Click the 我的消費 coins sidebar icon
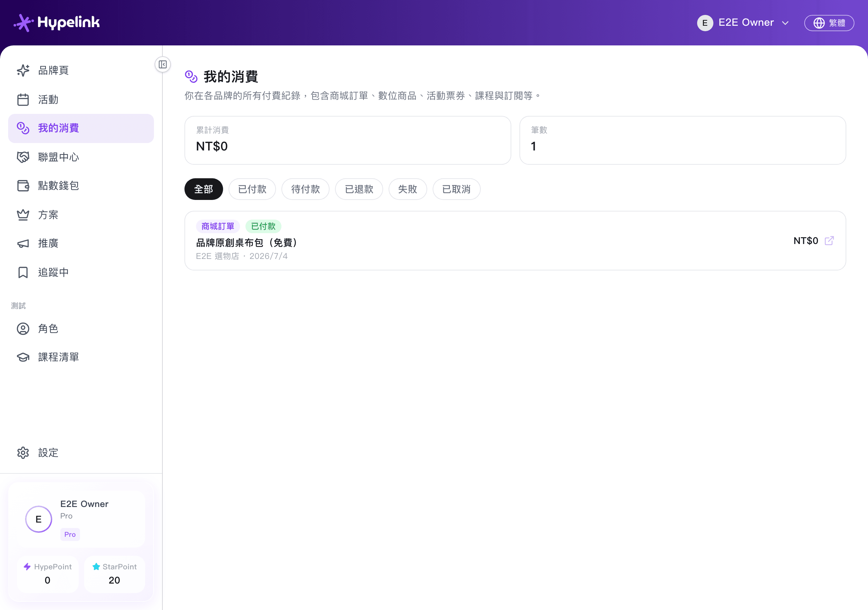868x610 pixels. (23, 128)
